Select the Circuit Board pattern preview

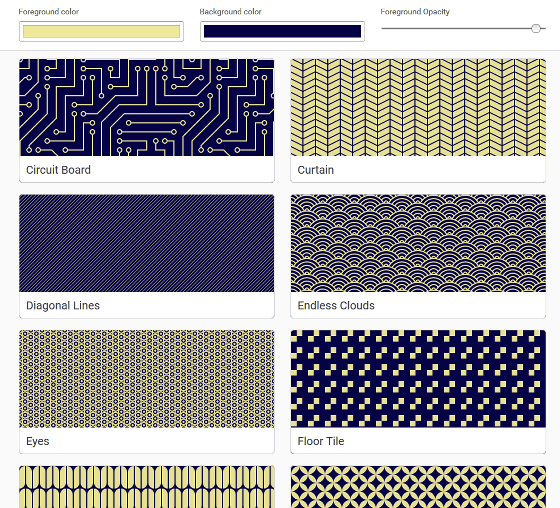tap(147, 108)
